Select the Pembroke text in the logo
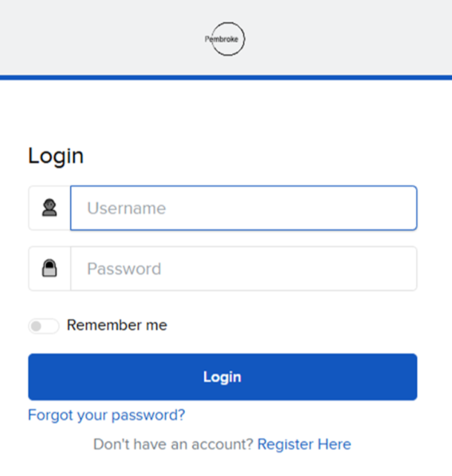This screenshot has height=476, width=452. [221, 39]
